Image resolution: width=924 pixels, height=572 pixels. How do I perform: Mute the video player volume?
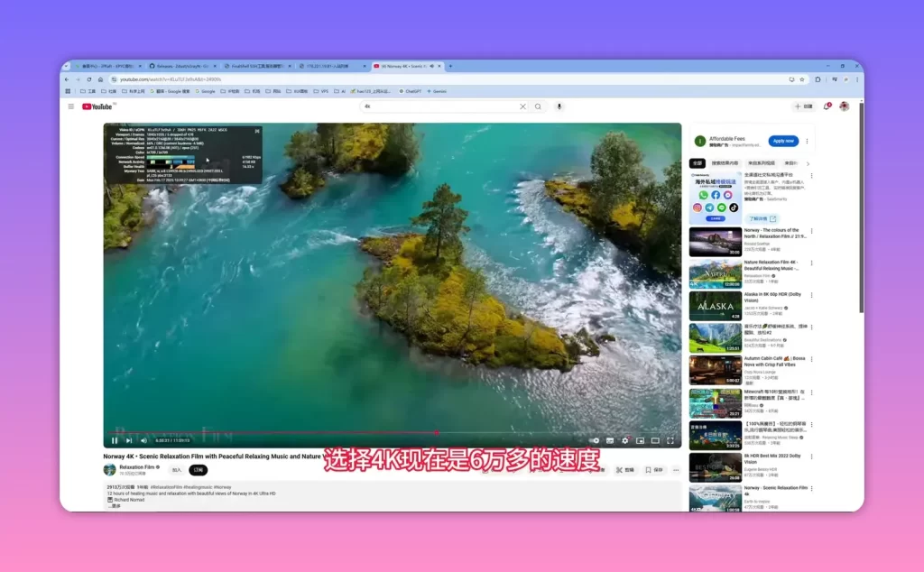click(143, 440)
